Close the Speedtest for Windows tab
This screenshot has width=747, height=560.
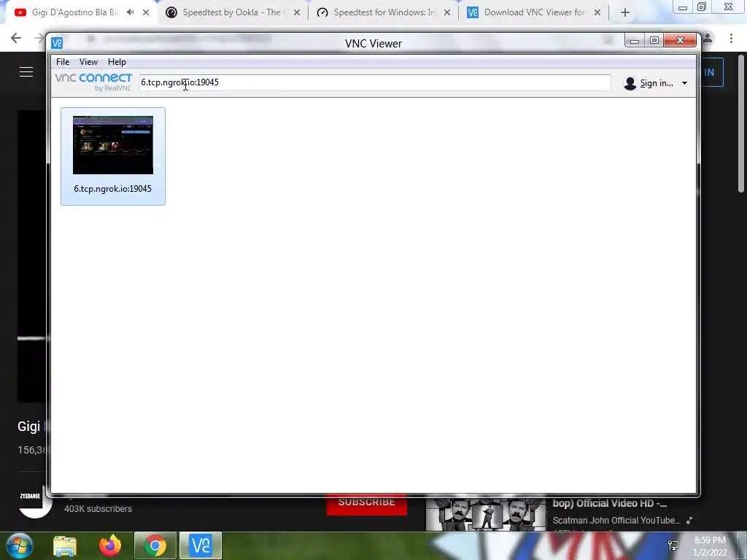tap(447, 12)
